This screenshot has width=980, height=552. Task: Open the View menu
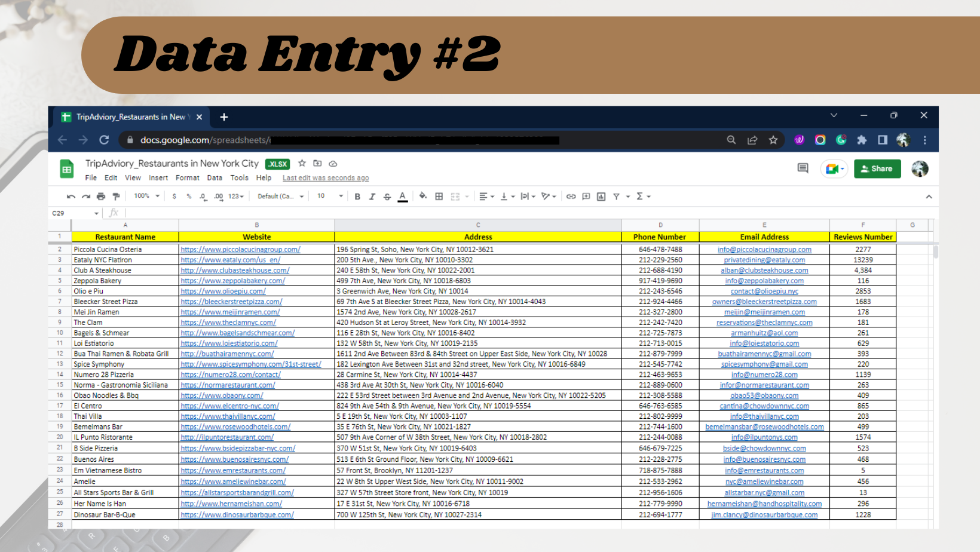click(x=133, y=178)
